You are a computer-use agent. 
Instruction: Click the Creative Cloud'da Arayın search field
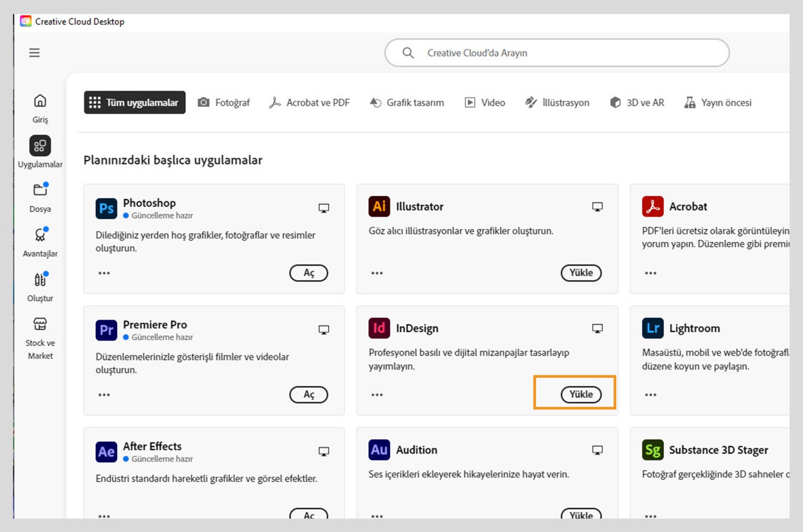pos(556,53)
